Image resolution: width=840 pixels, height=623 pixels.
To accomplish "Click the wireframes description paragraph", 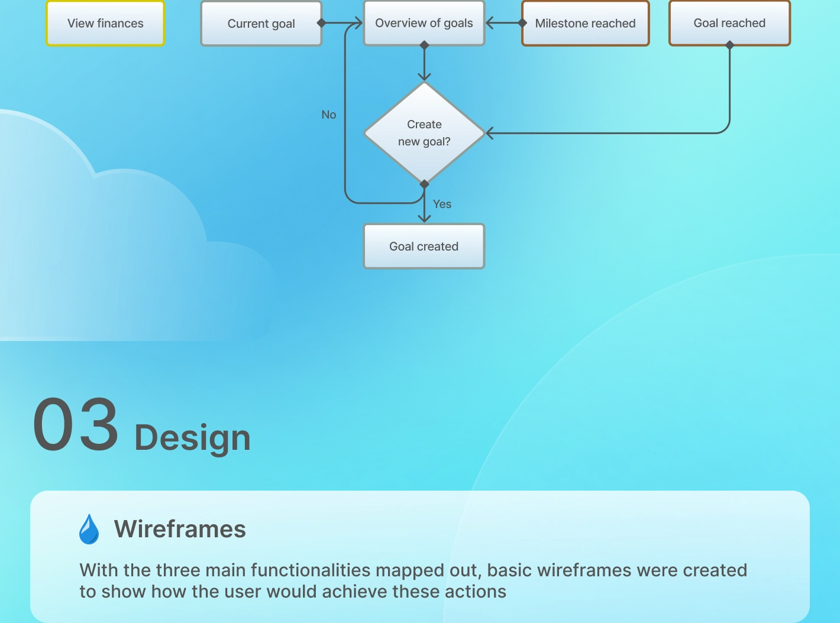I will pos(413,580).
